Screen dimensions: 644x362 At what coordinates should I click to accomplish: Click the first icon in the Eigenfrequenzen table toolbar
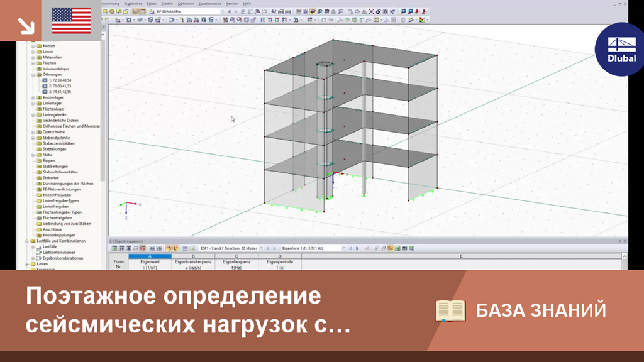(x=114, y=248)
